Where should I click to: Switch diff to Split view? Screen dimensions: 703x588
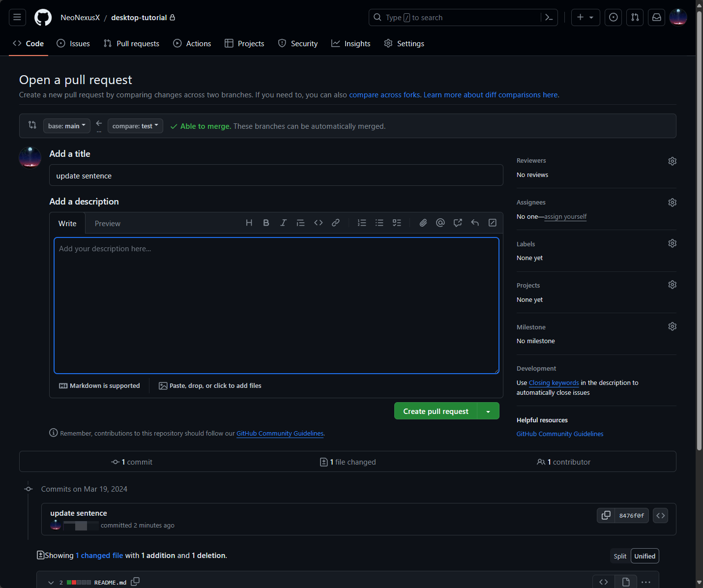[x=620, y=556]
